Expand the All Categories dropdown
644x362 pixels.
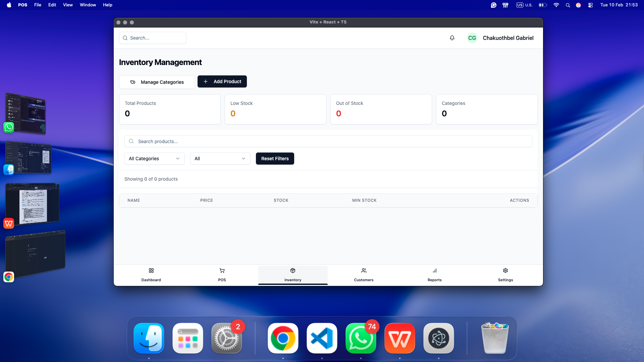point(154,159)
